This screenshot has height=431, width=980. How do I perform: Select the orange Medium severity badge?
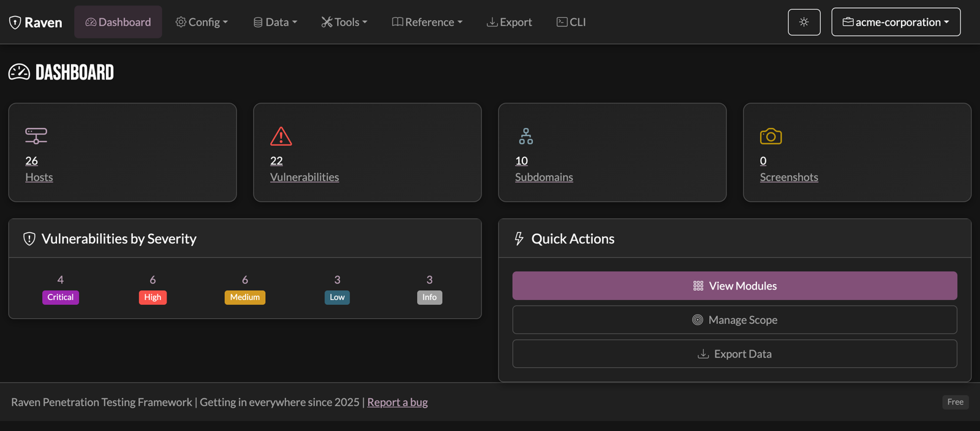pos(245,298)
